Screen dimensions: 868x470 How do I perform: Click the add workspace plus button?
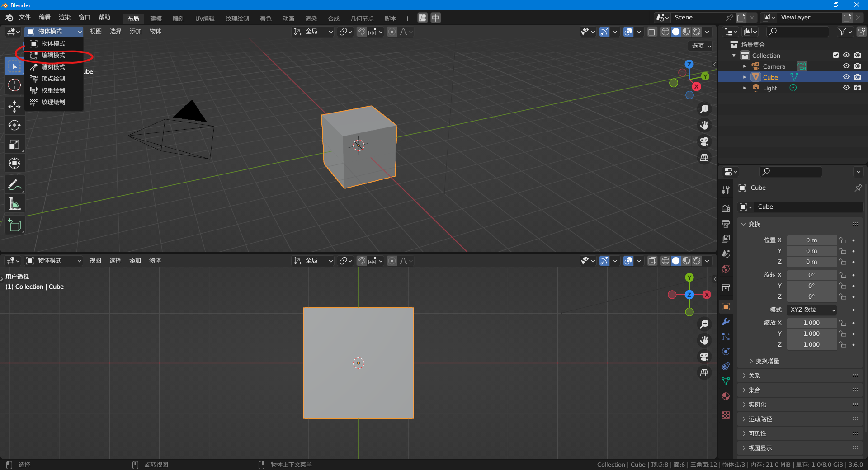(407, 19)
